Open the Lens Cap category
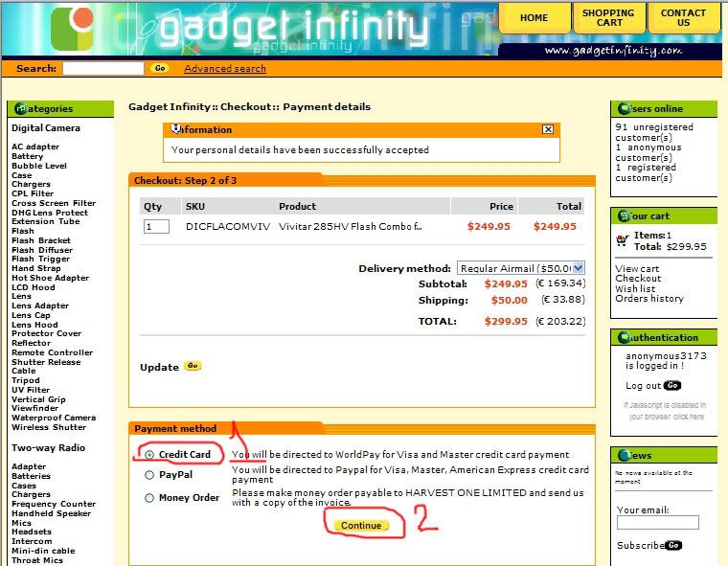 click(31, 315)
